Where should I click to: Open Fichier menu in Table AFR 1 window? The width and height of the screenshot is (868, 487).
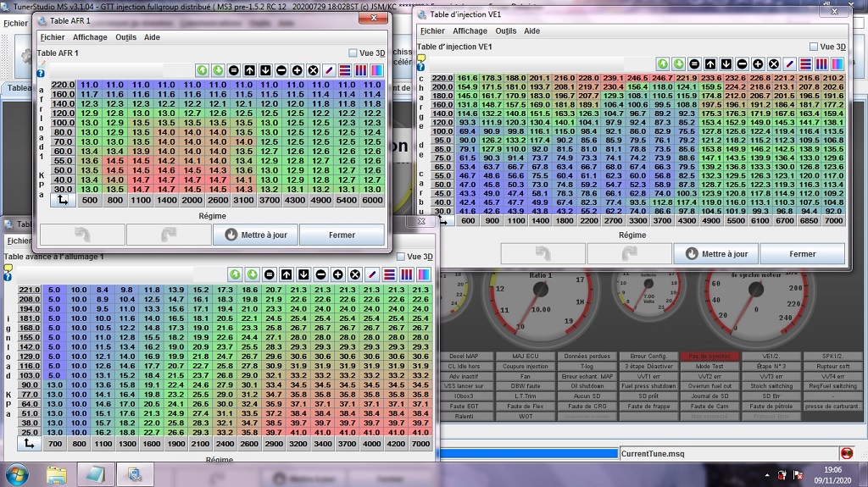click(x=53, y=37)
